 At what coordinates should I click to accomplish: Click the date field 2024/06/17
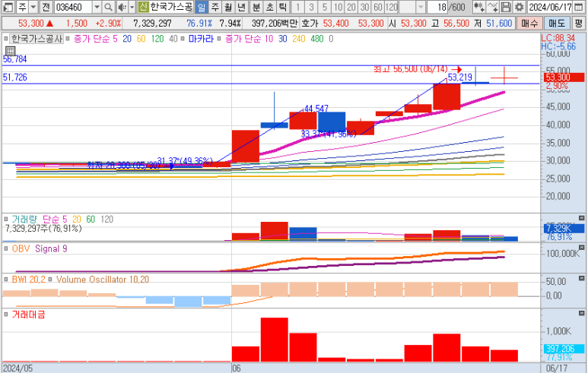[x=551, y=7]
